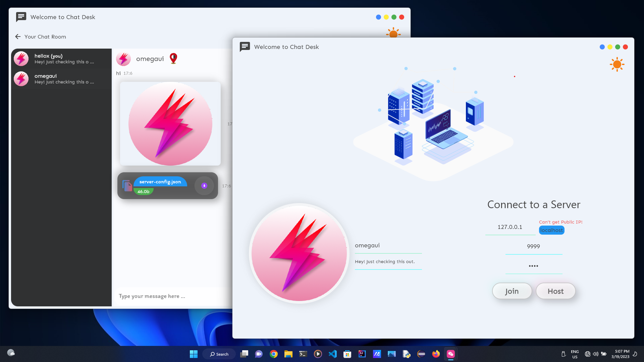Image resolution: width=644 pixels, height=362 pixels.
Task: Click the IP address input field 127.0.0.1
Action: [x=511, y=227]
